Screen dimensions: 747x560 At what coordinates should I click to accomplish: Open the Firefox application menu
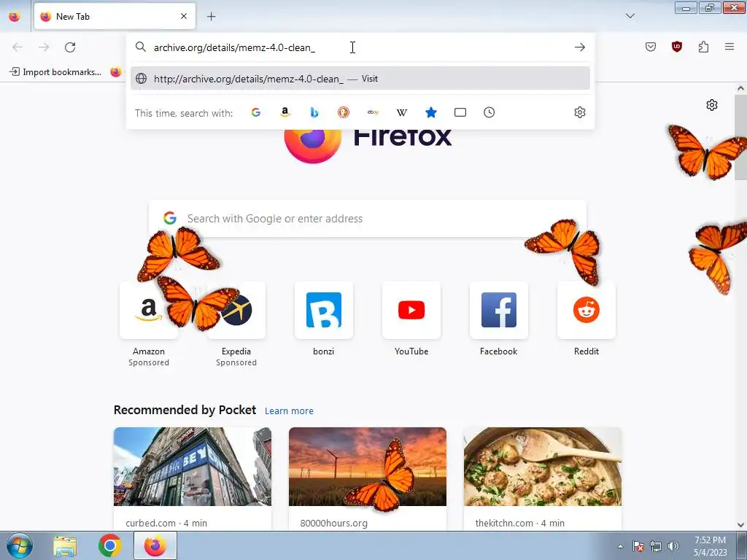point(729,47)
